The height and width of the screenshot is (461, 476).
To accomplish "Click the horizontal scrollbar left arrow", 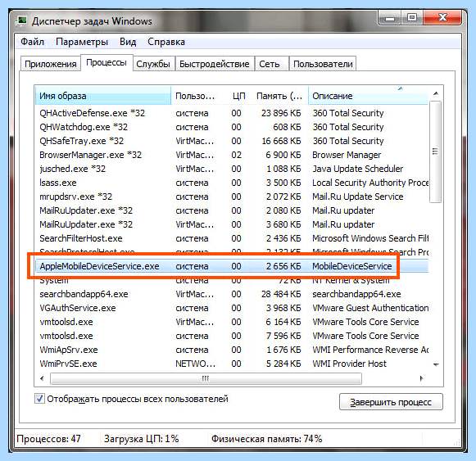I will 43,378.
